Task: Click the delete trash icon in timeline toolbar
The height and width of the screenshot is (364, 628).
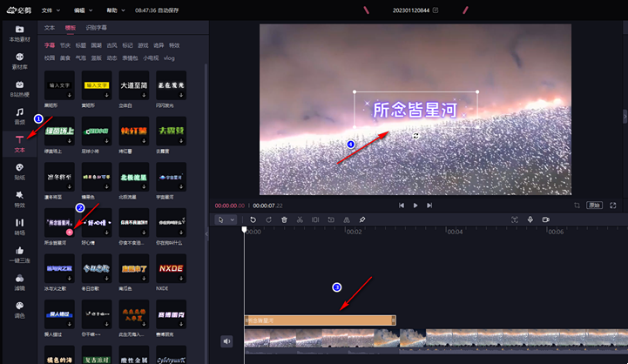Action: [x=284, y=219]
